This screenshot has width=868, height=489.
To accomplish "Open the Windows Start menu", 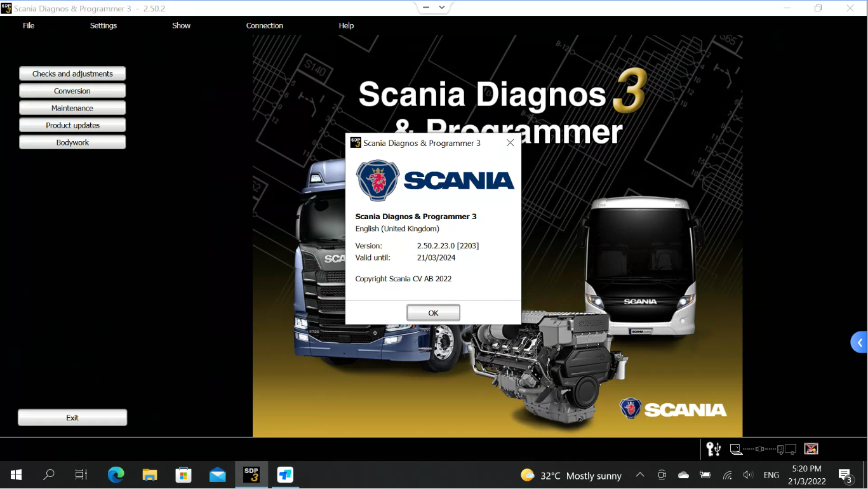I will tap(16, 474).
